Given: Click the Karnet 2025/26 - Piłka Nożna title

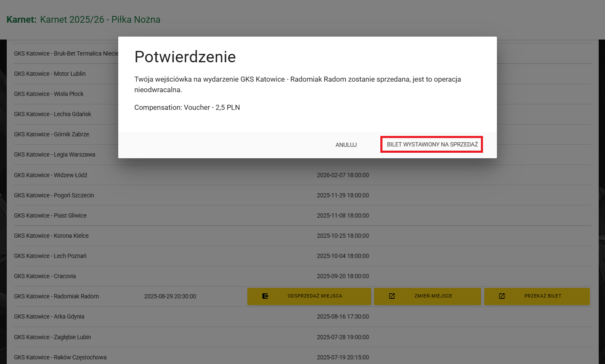Looking at the screenshot, I should pos(100,20).
